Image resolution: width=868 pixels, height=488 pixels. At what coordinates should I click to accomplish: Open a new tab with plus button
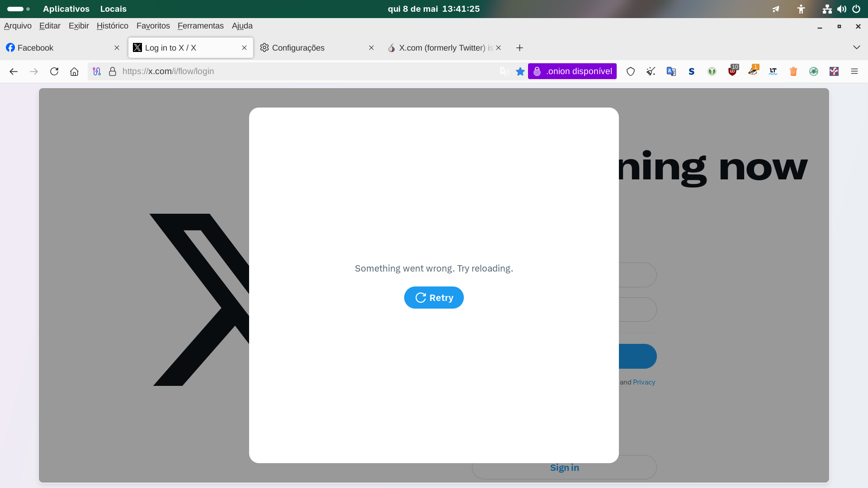pyautogui.click(x=520, y=48)
